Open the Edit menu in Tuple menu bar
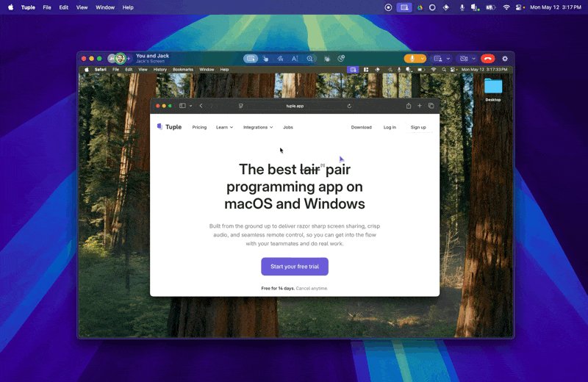This screenshot has width=588, height=382. [64, 7]
